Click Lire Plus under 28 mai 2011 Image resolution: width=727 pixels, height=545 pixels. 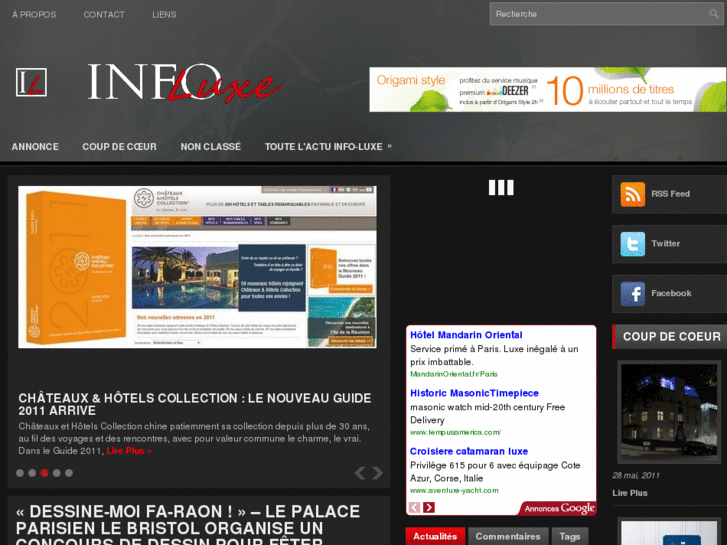pyautogui.click(x=630, y=493)
